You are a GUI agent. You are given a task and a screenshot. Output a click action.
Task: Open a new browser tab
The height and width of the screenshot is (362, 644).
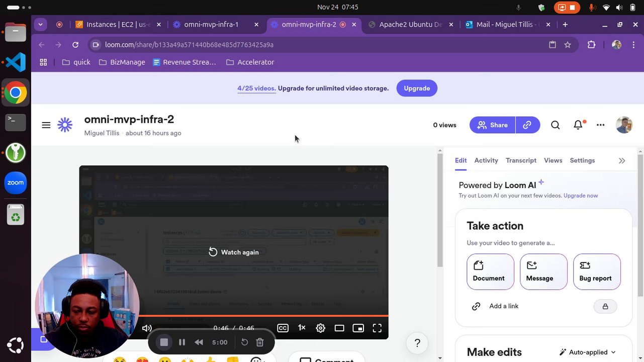pyautogui.click(x=565, y=25)
